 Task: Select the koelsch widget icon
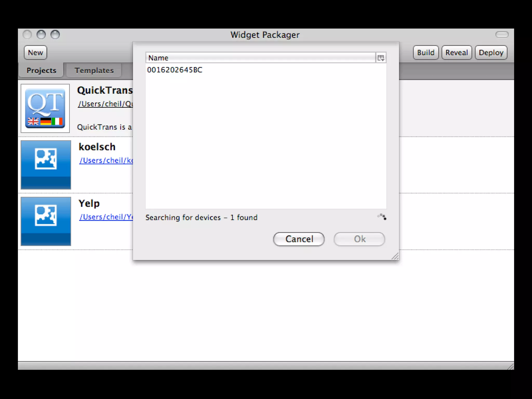46,165
